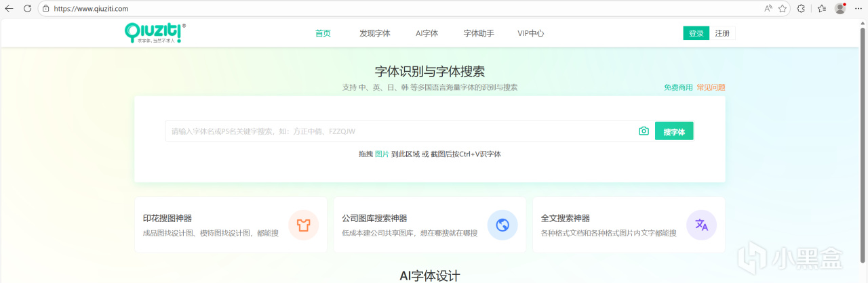Screen dimensions: 868x283
Task: Click the 字体识别与字体搜索 heading
Action: pos(430,72)
